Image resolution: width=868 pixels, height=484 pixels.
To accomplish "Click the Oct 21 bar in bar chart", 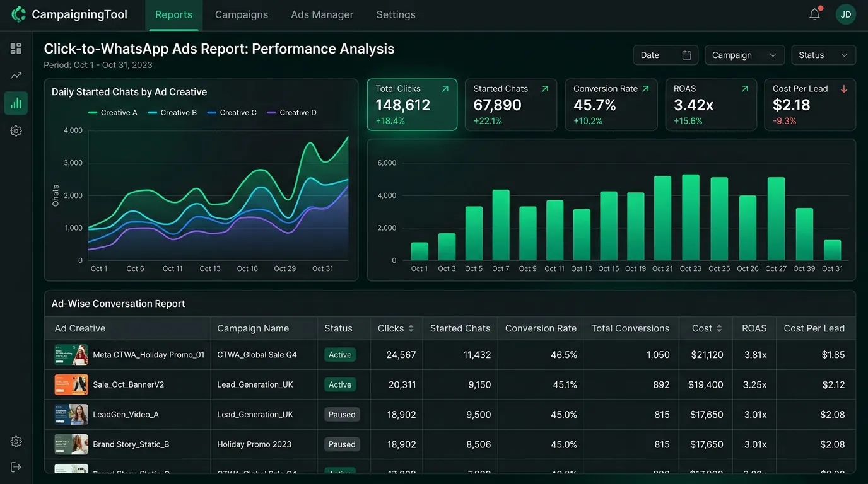I will [662, 218].
